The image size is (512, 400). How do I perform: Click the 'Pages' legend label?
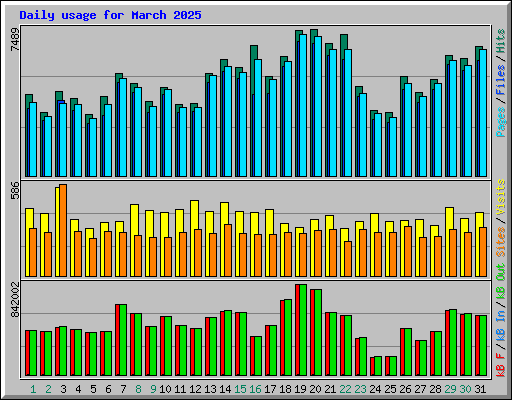pyautogui.click(x=501, y=122)
